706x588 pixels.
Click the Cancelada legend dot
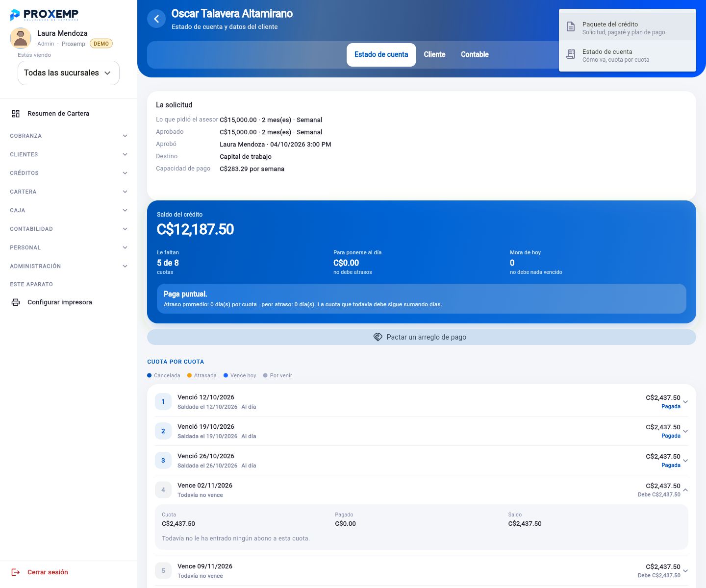coord(150,375)
